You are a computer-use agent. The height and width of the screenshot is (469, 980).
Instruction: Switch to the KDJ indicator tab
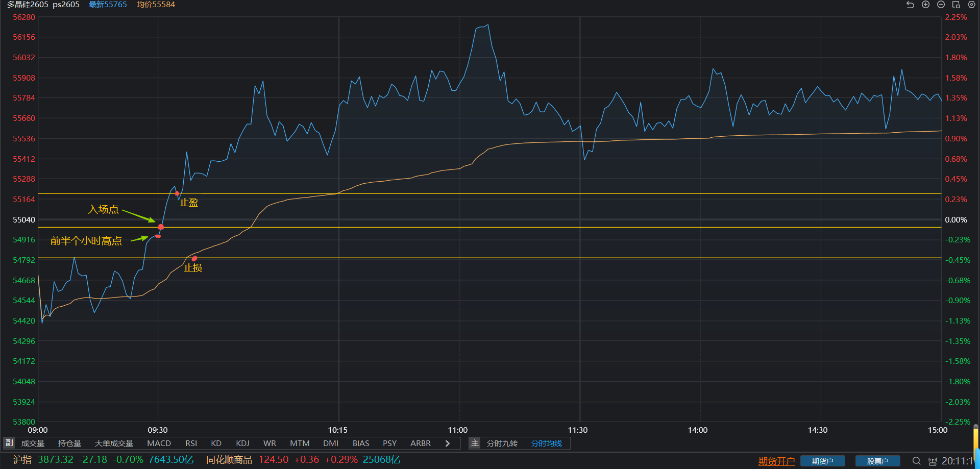242,443
